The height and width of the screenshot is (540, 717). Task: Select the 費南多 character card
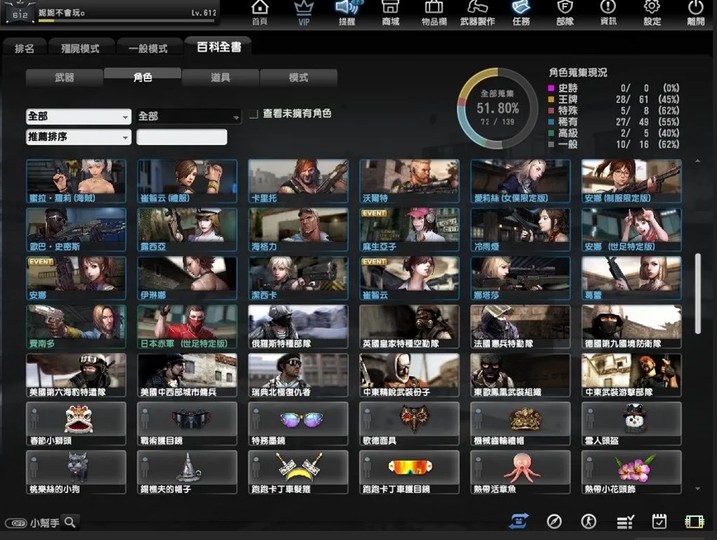76,326
